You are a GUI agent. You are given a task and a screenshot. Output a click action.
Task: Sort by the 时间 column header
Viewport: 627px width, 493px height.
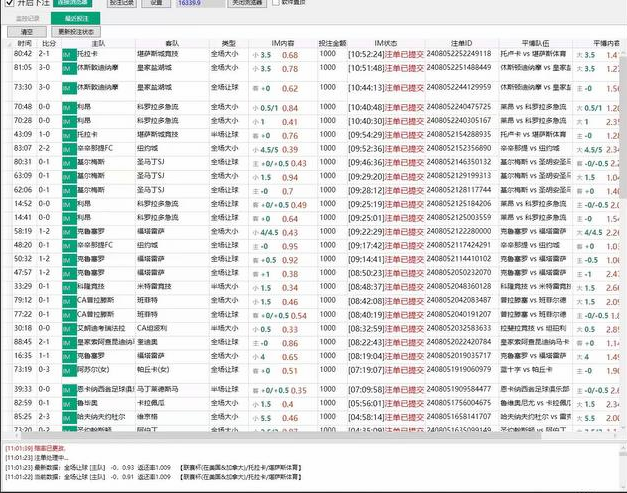point(22,43)
